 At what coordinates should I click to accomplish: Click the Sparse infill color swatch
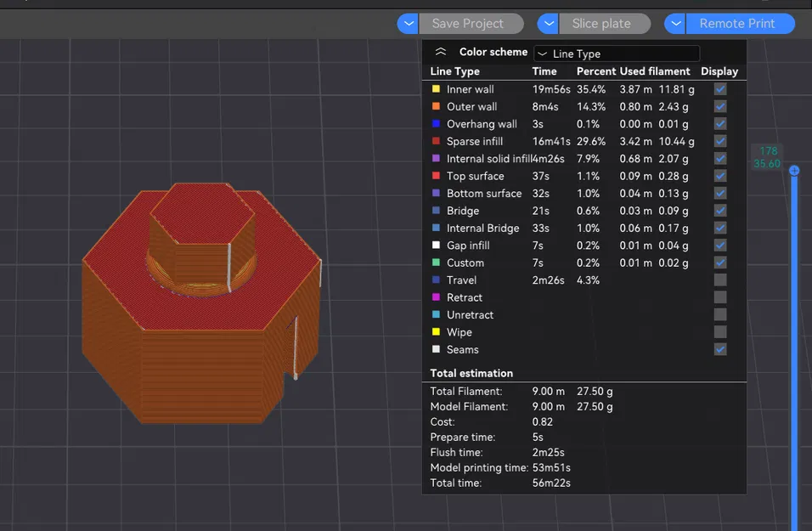(x=436, y=141)
